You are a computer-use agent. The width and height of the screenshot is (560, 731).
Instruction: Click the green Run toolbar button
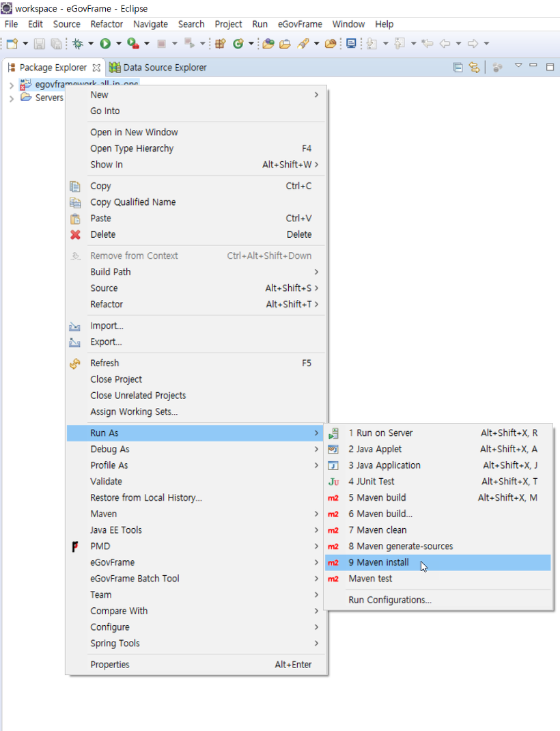(105, 44)
